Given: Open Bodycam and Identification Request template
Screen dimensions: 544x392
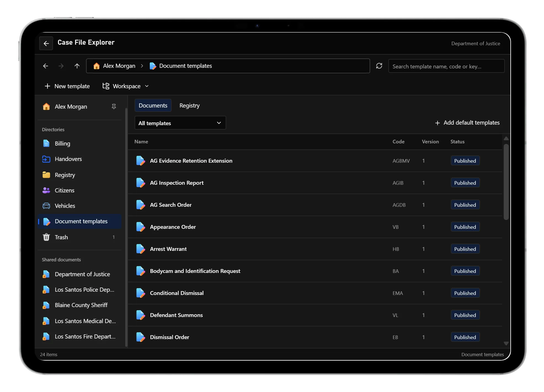Looking at the screenshot, I should coord(315,271).
